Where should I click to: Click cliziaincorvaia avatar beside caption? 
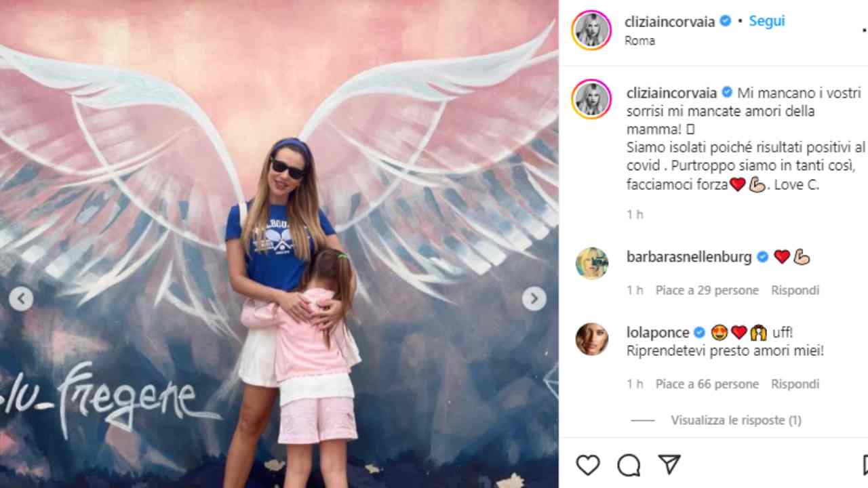pos(591,99)
